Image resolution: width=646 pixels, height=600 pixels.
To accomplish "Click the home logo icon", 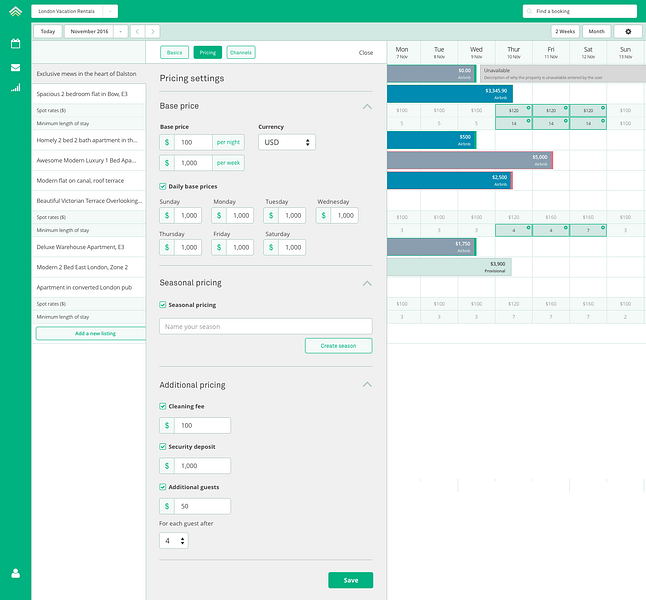I will (x=15, y=11).
